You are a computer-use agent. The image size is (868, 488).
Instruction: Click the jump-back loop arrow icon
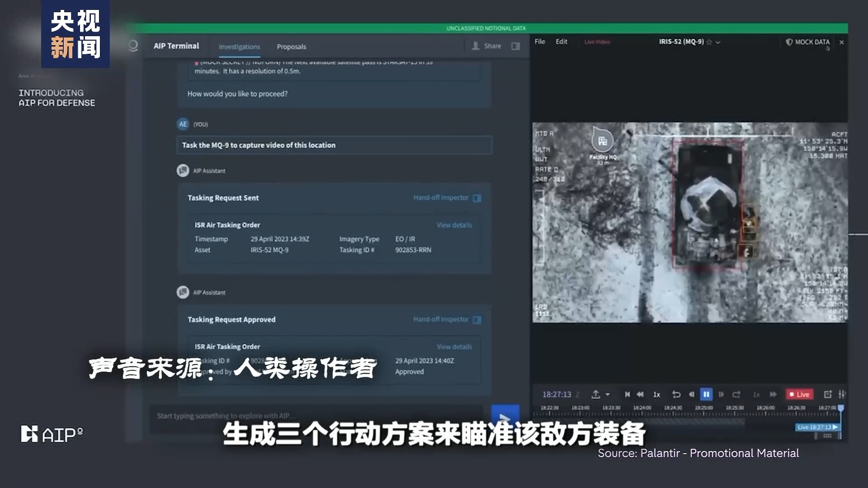point(676,394)
